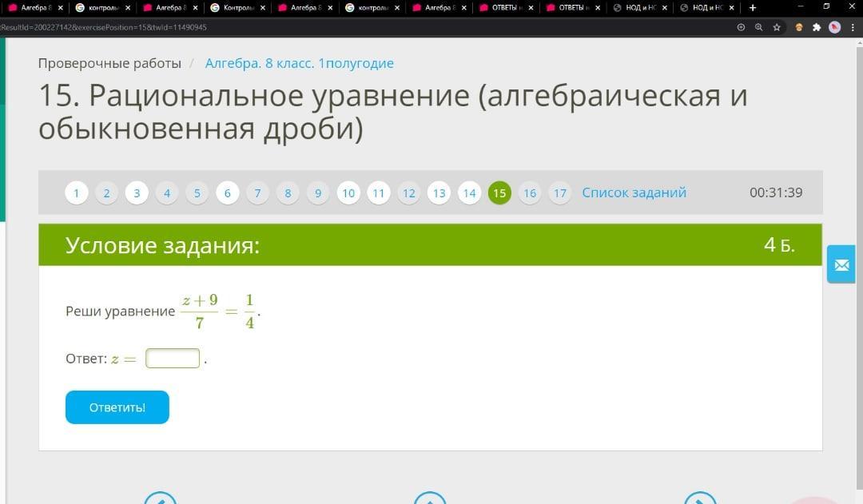
Task: Click the envelope message icon on right edge
Action: tap(841, 264)
